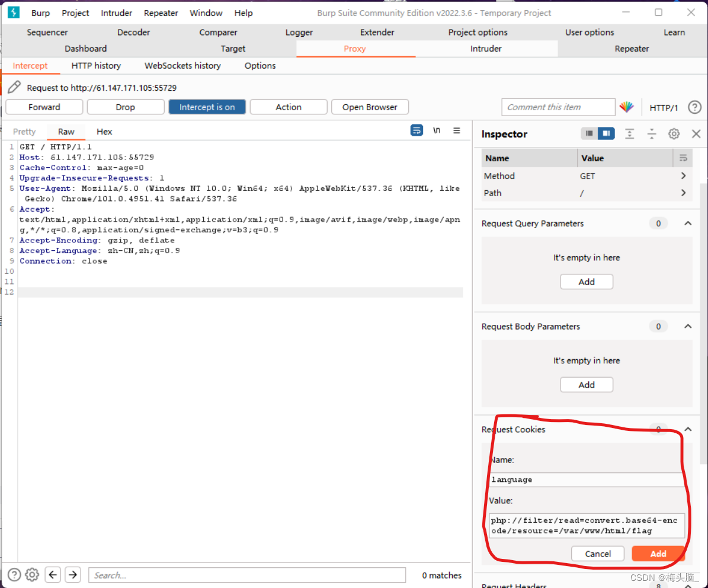708x588 pixels.
Task: Click orange Add button for cookie
Action: pos(658,554)
